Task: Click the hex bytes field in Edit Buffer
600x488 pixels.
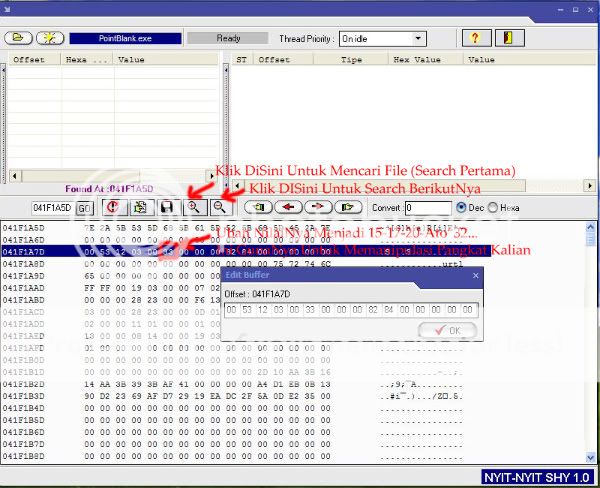Action: [350, 310]
